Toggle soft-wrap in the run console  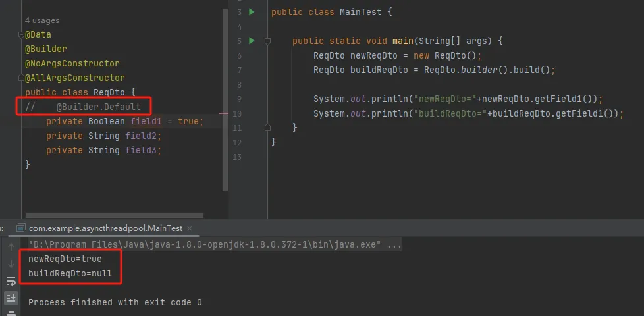click(11, 280)
